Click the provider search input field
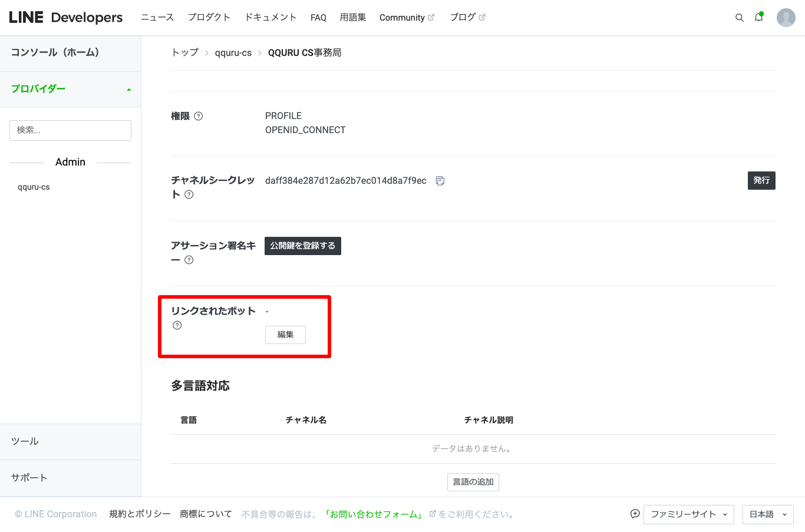This screenshot has height=532, width=805. pyautogui.click(x=70, y=130)
